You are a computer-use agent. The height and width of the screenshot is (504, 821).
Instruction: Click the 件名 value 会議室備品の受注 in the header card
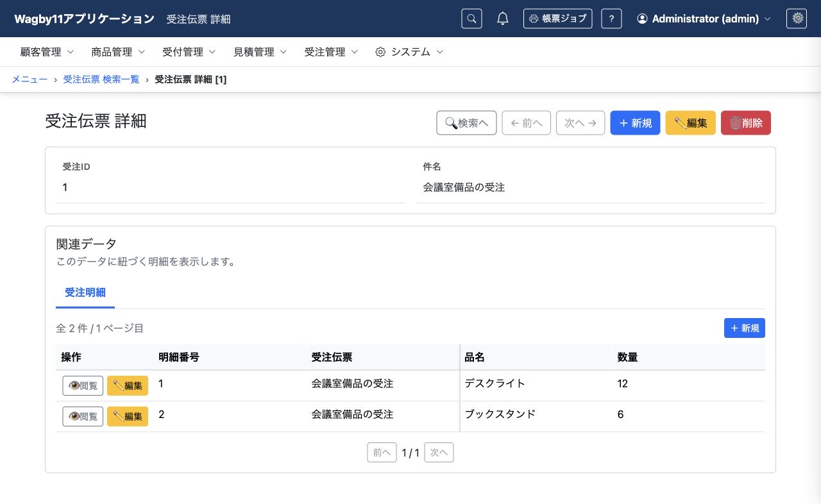[464, 187]
